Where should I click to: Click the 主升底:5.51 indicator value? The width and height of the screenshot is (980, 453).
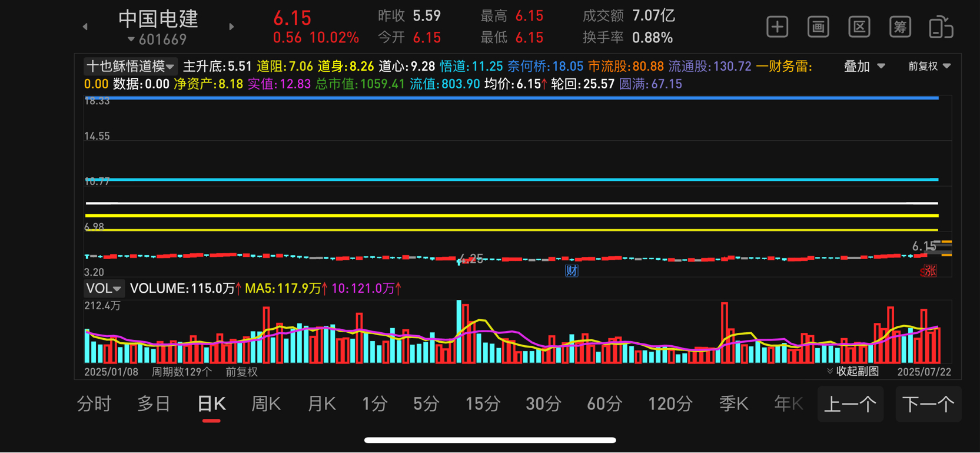point(218,66)
